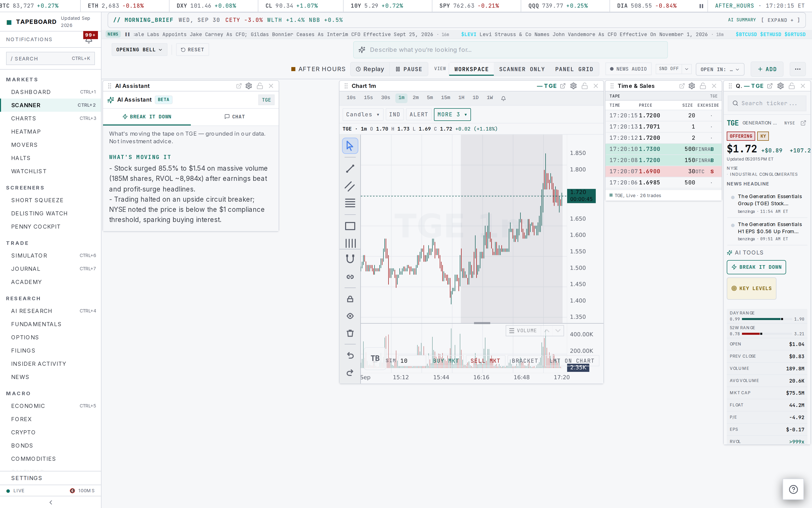Toggle News Audio on
Image resolution: width=812 pixels, height=508 pixels.
[628, 69]
